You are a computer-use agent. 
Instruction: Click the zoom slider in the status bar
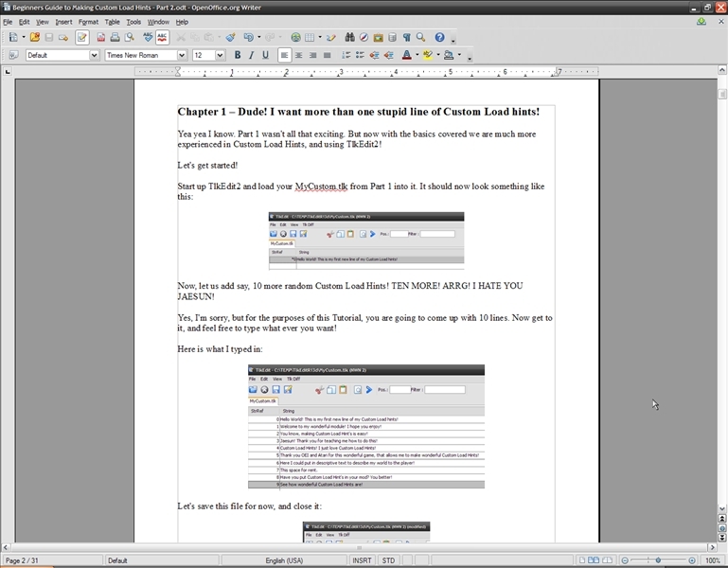[x=658, y=560]
